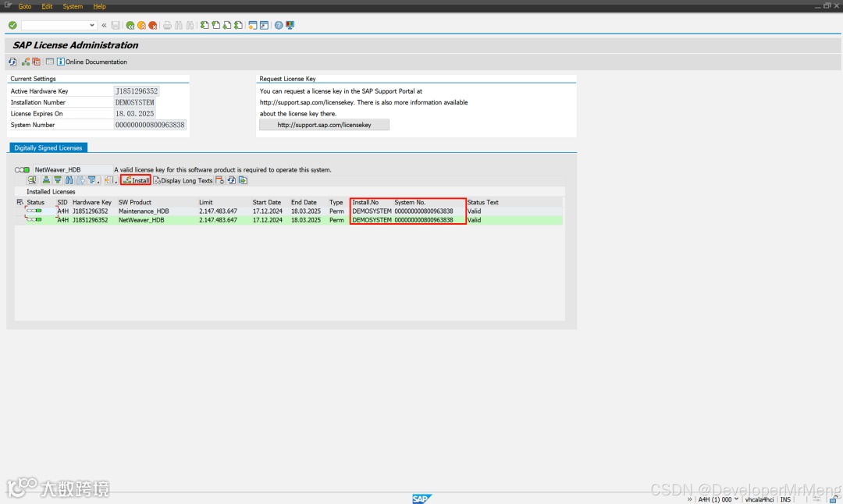Screen dimensions: 843x504
Task: Open the Help menu
Action: click(99, 6)
